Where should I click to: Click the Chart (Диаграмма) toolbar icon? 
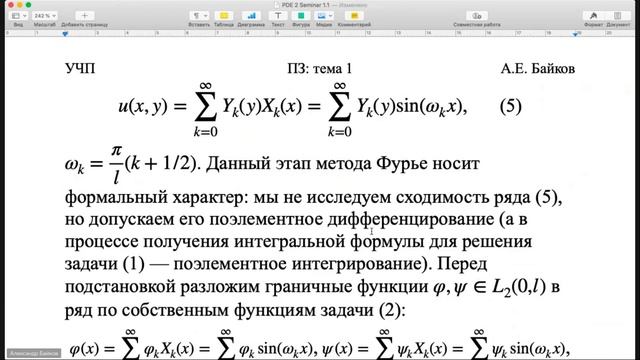tap(251, 16)
